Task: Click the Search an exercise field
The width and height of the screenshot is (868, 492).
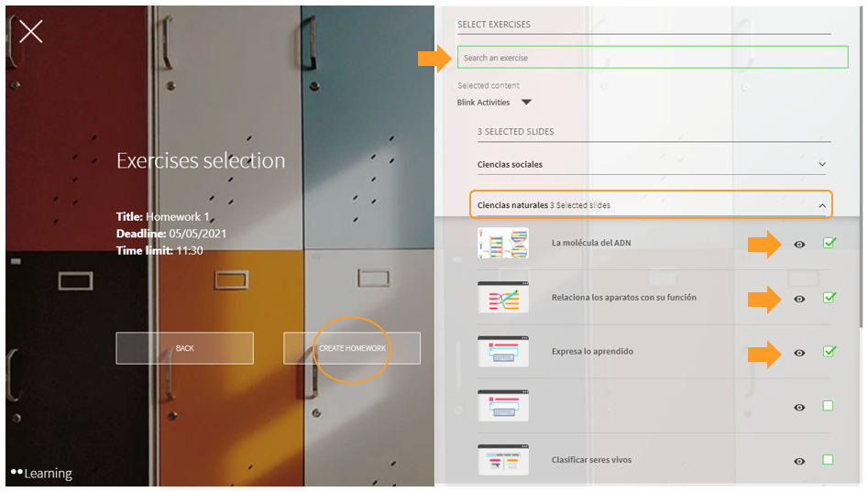Action: [x=653, y=58]
